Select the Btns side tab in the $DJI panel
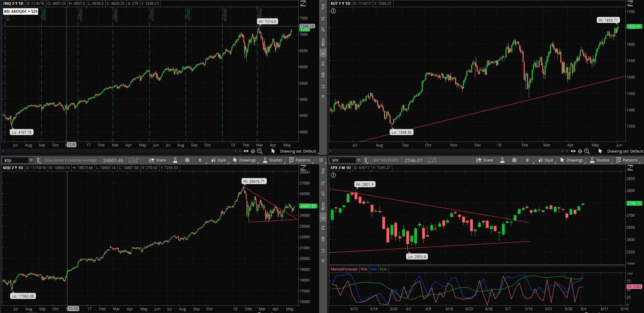 click(323, 206)
